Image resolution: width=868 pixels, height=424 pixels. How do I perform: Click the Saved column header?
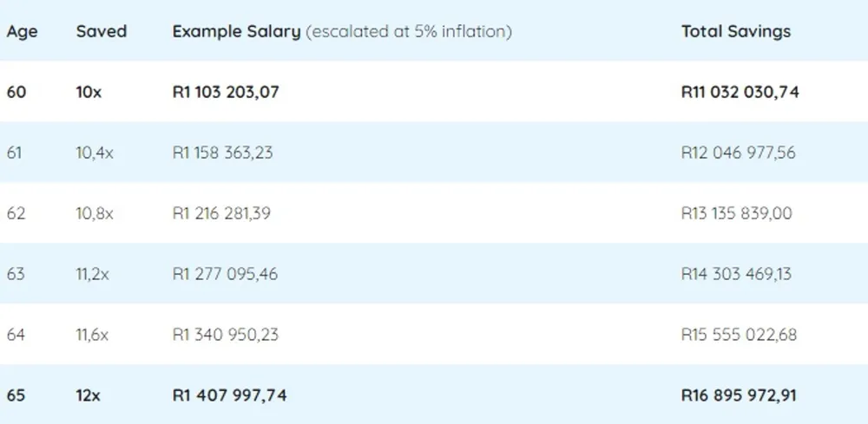(x=102, y=31)
